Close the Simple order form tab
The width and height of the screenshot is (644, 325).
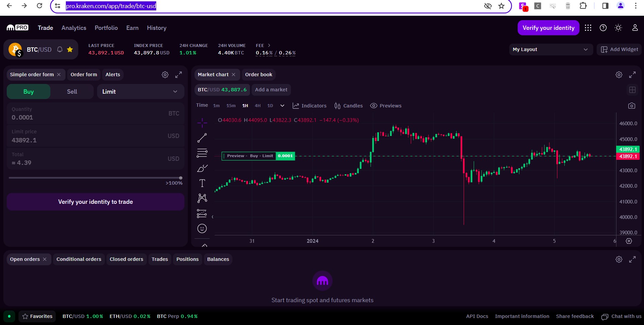[x=59, y=75]
